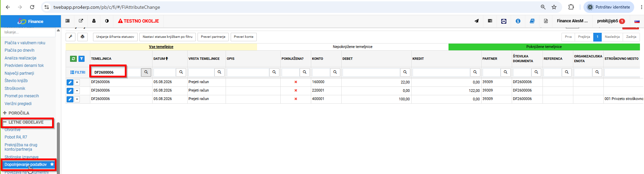Edit the row with konto 220001
Image resolution: width=644 pixels, height=174 pixels.
pos(70,91)
